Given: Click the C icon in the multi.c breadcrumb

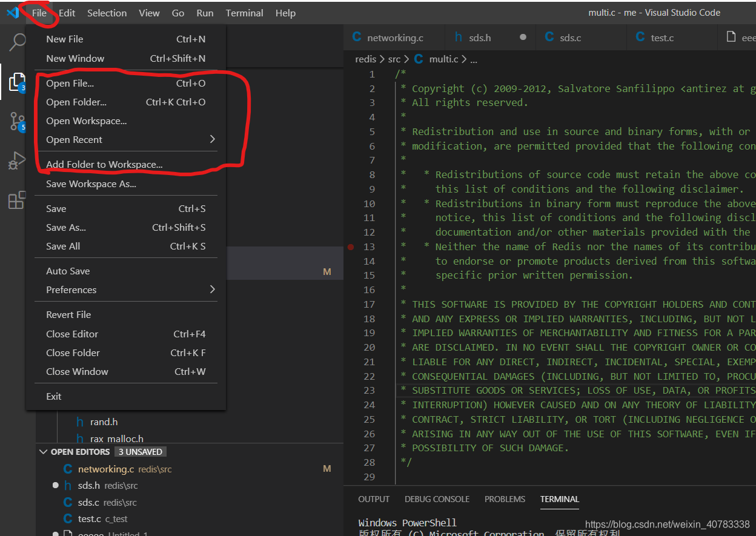Looking at the screenshot, I should point(418,59).
